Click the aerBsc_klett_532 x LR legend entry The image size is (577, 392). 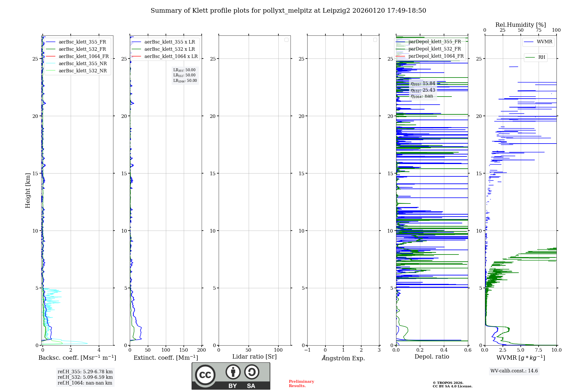click(169, 49)
